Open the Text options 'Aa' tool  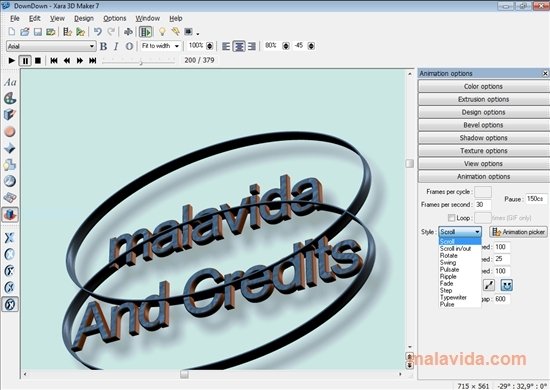click(x=10, y=82)
